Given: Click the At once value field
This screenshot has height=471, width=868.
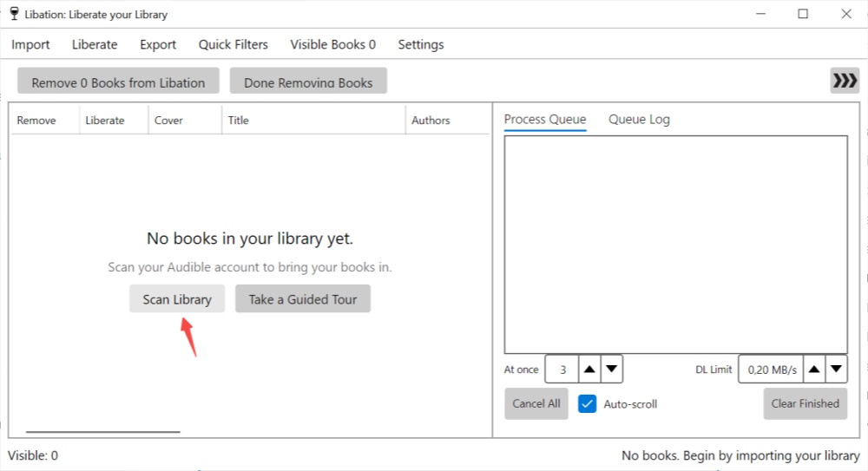Looking at the screenshot, I should click(562, 370).
